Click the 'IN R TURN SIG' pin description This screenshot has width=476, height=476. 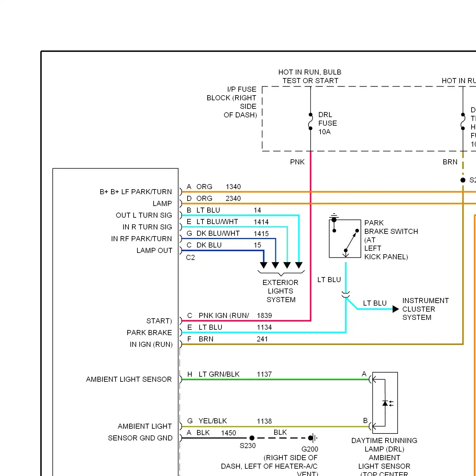(147, 227)
